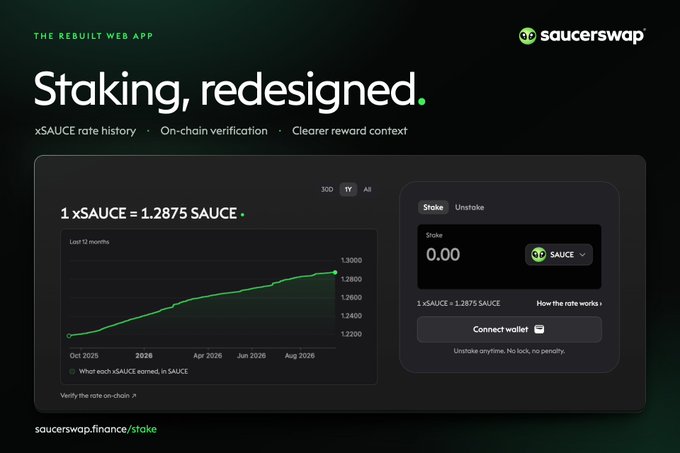Click the 1.2400 axis value

pos(351,316)
